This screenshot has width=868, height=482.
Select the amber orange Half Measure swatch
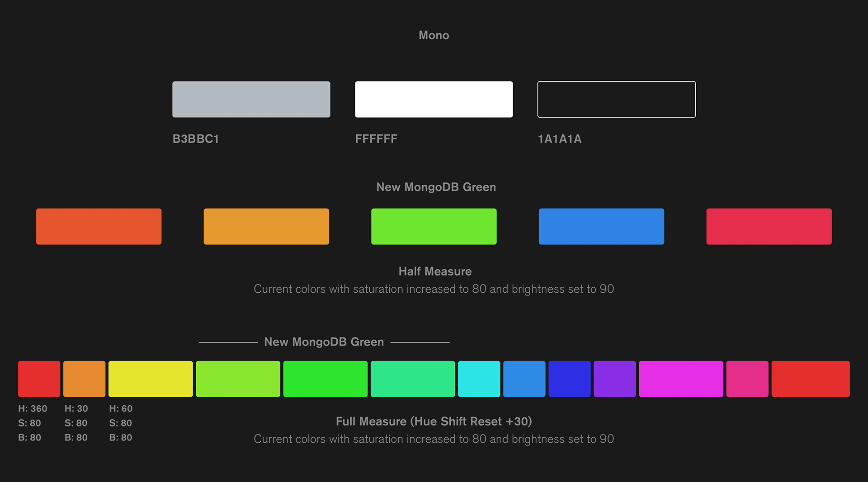266,226
